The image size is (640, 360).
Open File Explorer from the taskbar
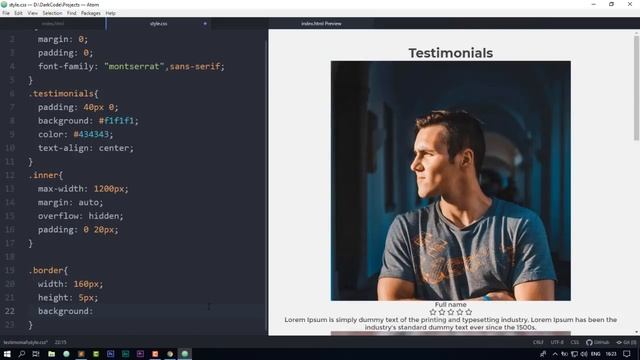point(51,354)
